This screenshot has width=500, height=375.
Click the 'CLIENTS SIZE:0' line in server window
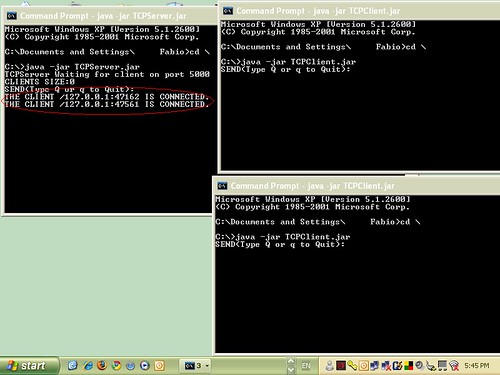[40, 82]
